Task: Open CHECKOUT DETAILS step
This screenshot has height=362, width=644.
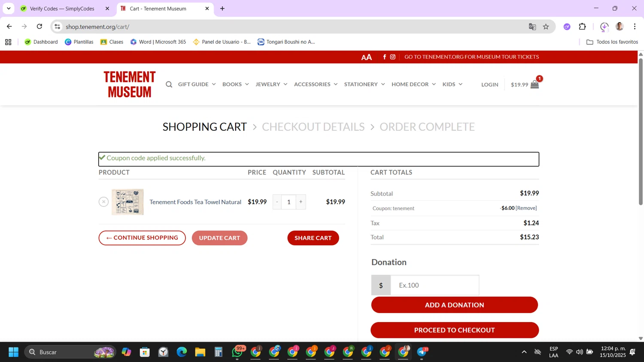Action: (x=313, y=127)
